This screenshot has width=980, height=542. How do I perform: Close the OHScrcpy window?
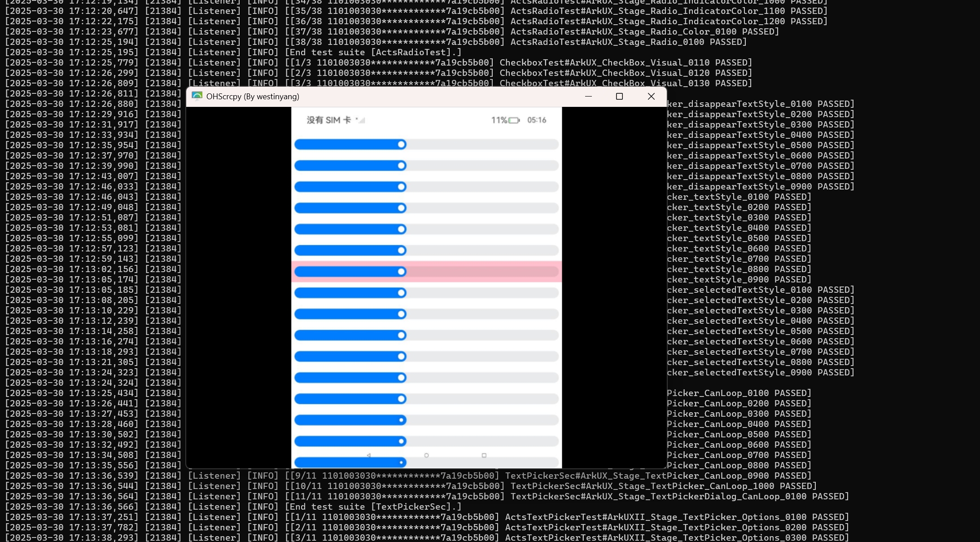[651, 96]
